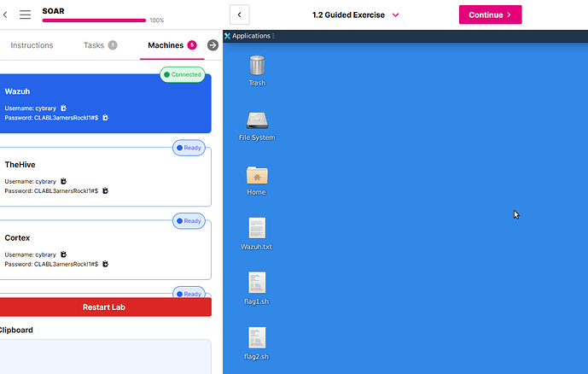Click the Continue button
The height and width of the screenshot is (374, 588).
490,15
